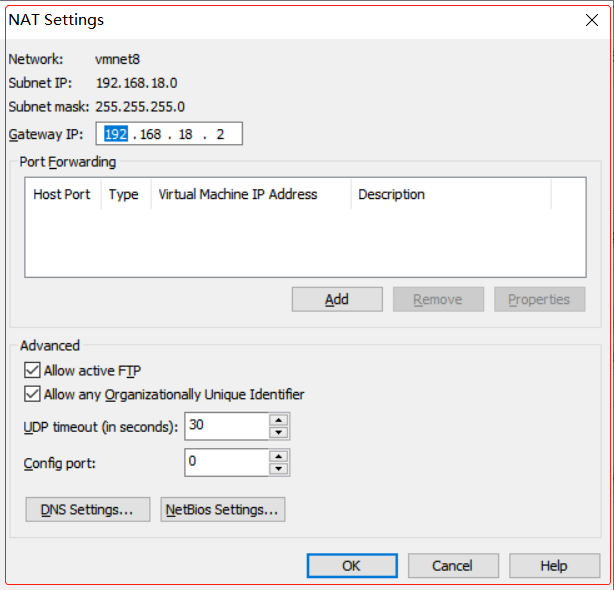
Task: Focus the UDP timeout value field
Action: 226,426
